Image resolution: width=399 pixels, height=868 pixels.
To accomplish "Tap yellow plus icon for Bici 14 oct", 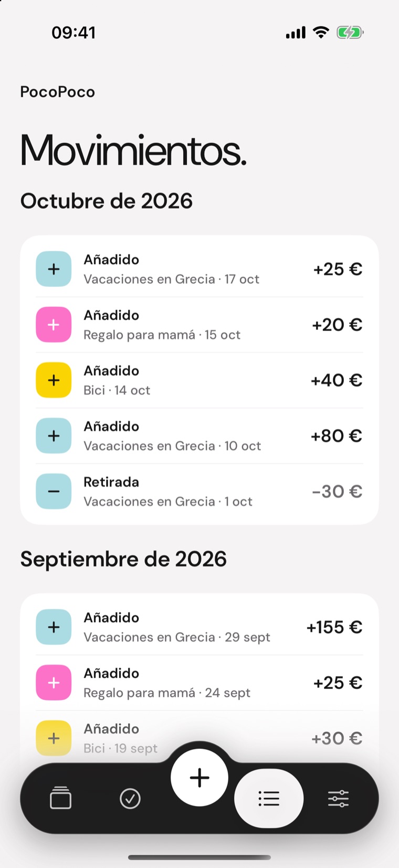I will coord(54,380).
